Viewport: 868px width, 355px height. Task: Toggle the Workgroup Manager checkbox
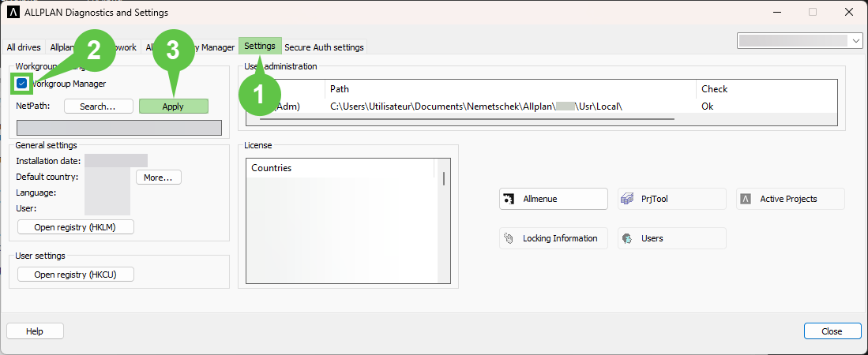[x=21, y=84]
